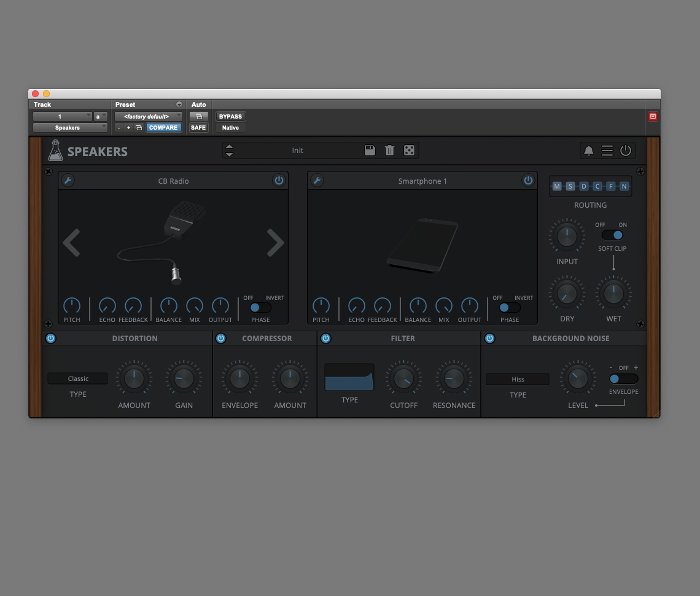Randomize settings with the dice icon
Viewport: 700px width, 596px height.
(409, 150)
